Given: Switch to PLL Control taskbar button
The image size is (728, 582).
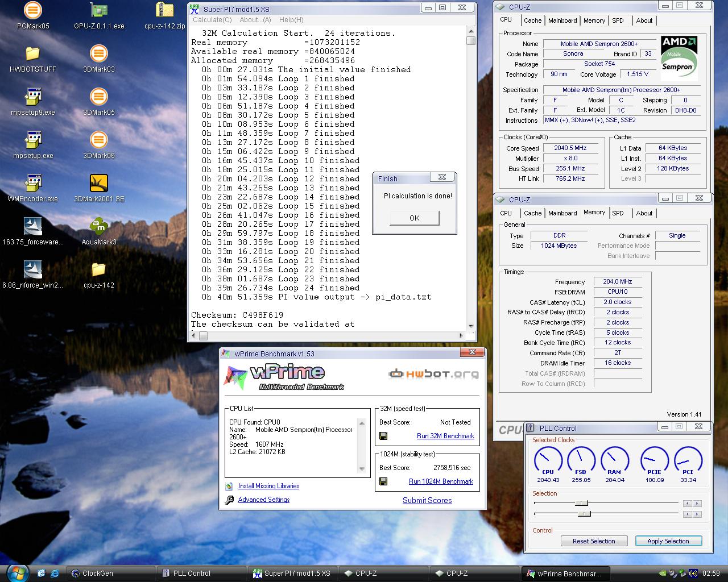Looking at the screenshot, I should pos(202,573).
